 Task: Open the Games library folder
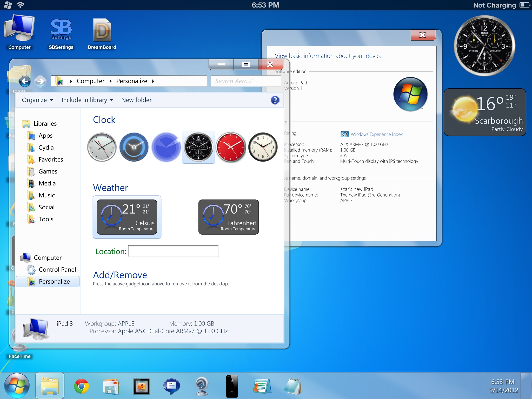point(42,171)
